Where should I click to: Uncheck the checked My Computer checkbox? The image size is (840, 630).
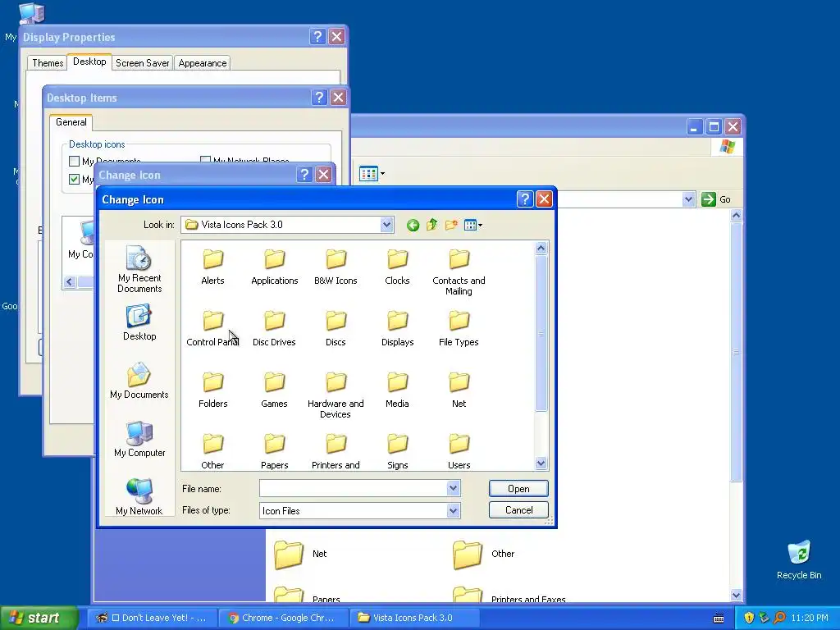tap(75, 179)
